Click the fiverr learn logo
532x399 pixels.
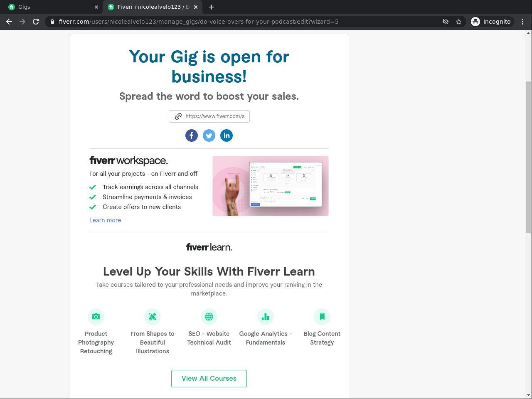coord(209,247)
